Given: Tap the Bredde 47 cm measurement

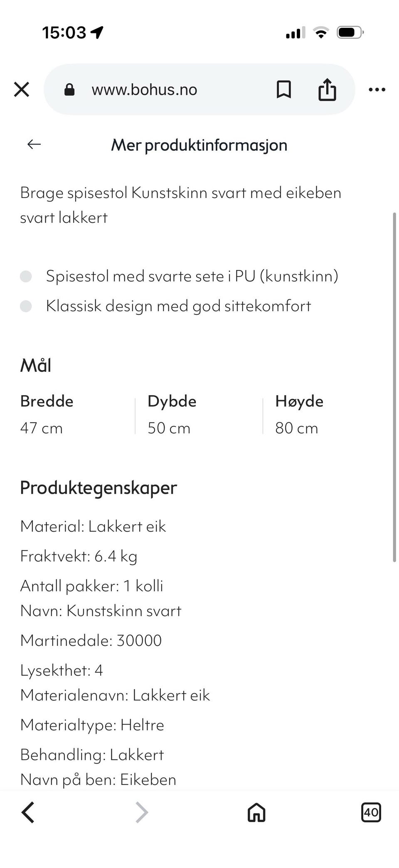Looking at the screenshot, I should pyautogui.click(x=47, y=415).
